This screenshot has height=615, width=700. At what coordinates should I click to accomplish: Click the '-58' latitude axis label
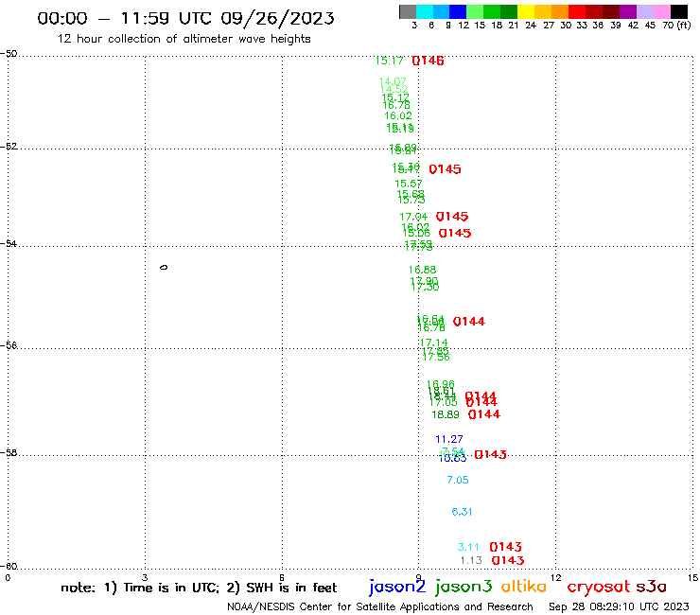pos(9,453)
